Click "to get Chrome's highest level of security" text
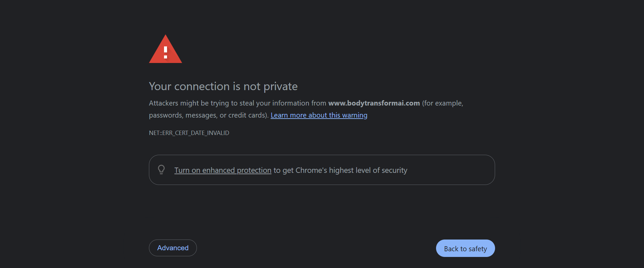Viewport: 644px width, 268px height. coord(340,170)
